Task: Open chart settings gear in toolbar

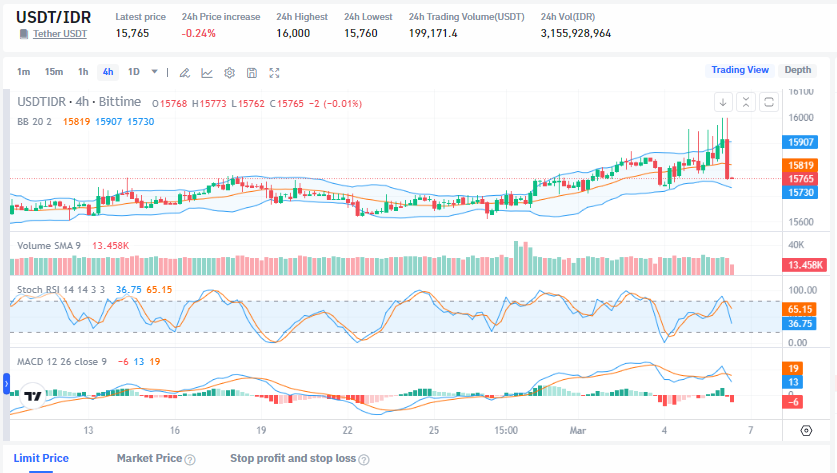Action: (x=229, y=72)
